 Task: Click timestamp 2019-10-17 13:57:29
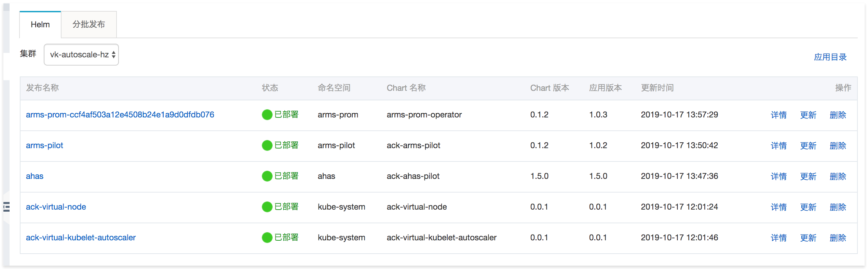tap(679, 115)
